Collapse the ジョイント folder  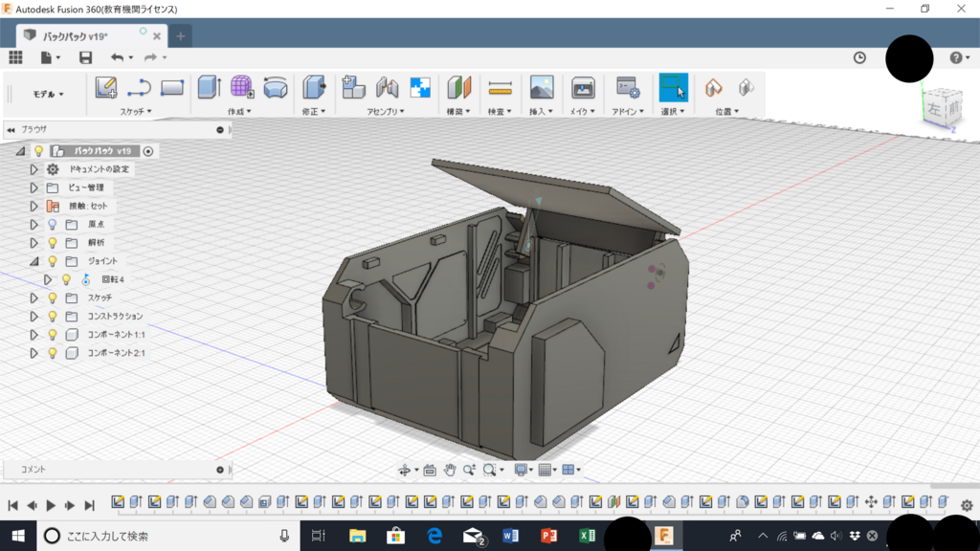pos(33,261)
